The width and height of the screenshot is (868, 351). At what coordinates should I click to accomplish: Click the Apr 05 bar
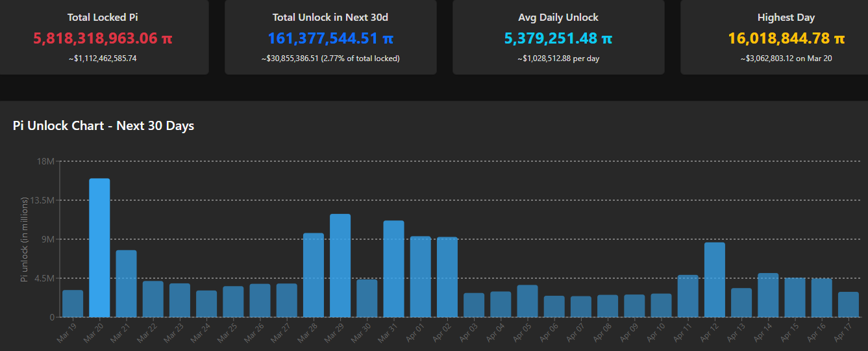[x=527, y=301]
